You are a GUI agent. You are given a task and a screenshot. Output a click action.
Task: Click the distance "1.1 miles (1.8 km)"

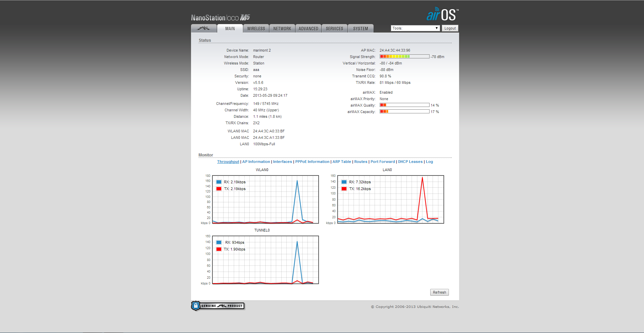[267, 116]
